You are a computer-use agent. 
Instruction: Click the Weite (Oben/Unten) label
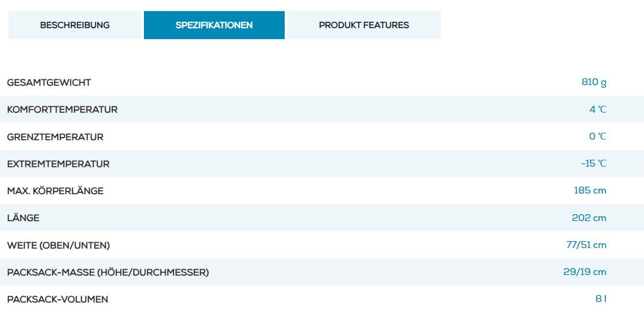(x=59, y=245)
